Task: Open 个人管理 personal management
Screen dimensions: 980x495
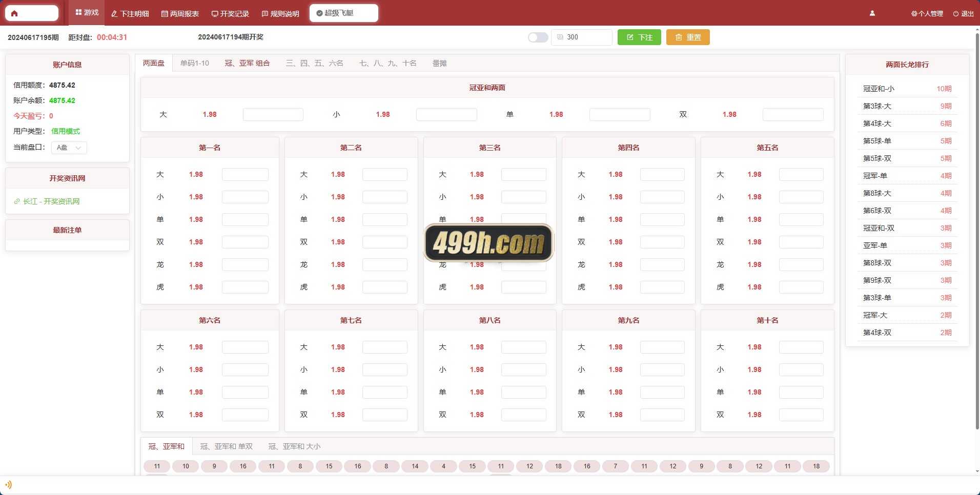Action: [x=927, y=14]
